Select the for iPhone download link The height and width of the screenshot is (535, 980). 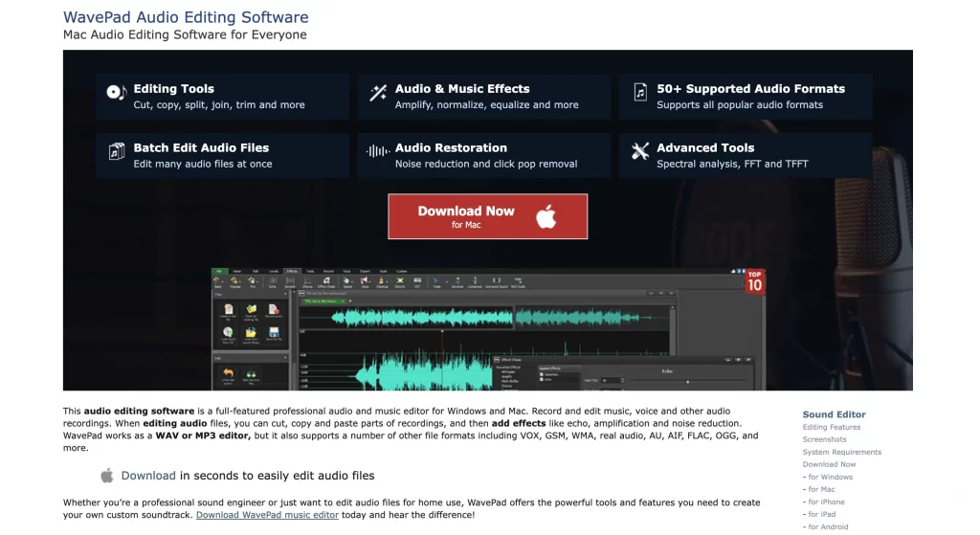point(826,502)
